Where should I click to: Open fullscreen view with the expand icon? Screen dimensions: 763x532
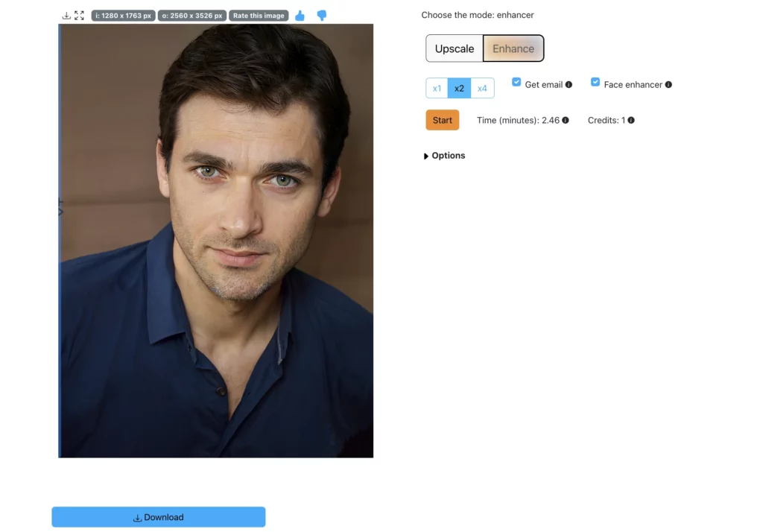[x=79, y=15]
